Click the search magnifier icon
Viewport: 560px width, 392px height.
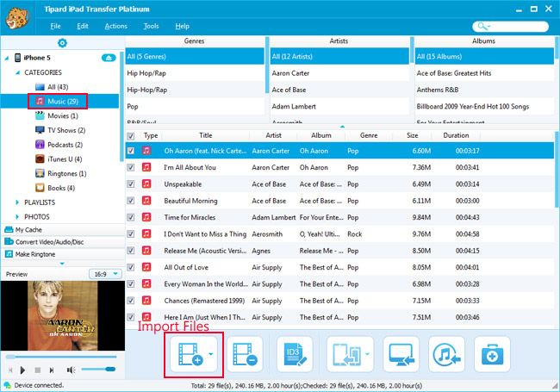click(x=482, y=26)
